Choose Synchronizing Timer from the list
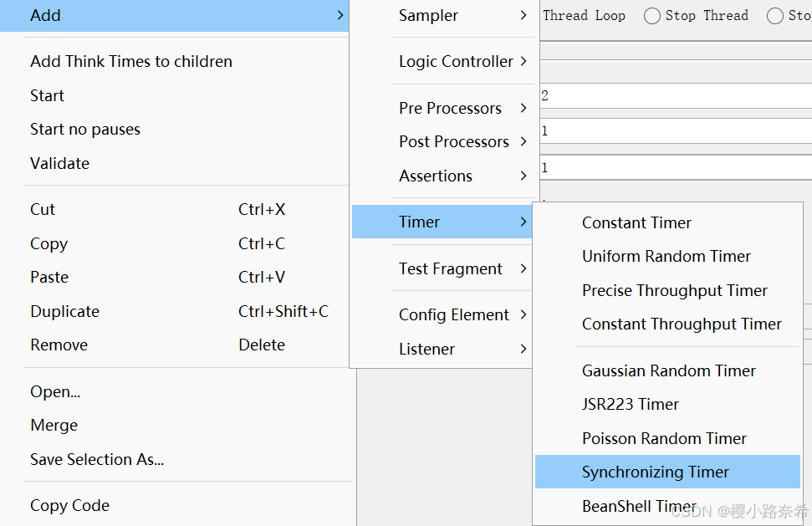Image resolution: width=812 pixels, height=526 pixels. 656,472
